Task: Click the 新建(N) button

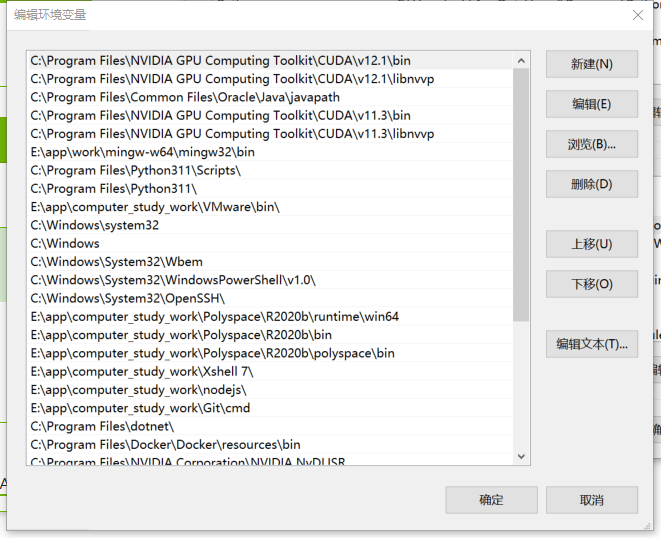Action: [x=591, y=64]
